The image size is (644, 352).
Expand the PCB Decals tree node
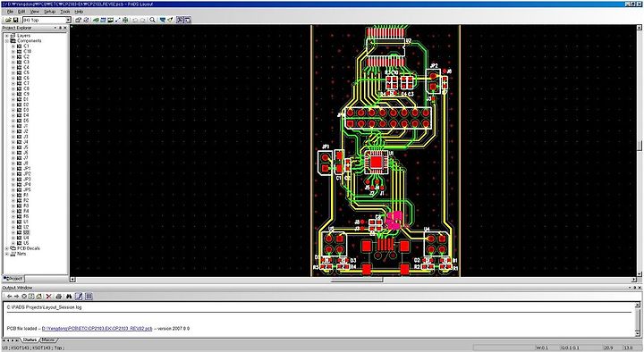(x=6, y=248)
